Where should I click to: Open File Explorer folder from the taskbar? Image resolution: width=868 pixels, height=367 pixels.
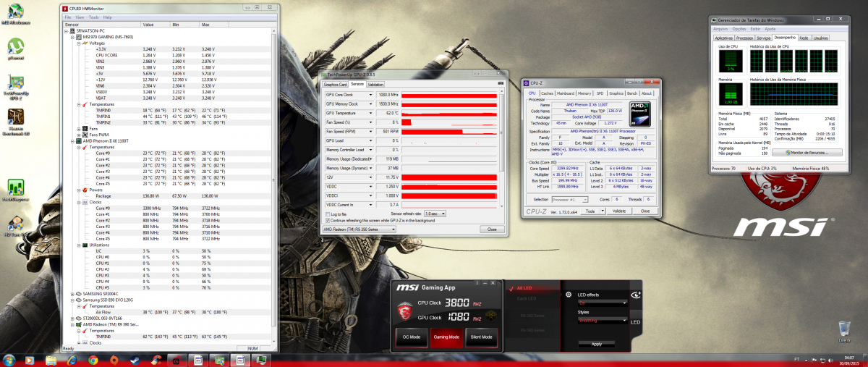coord(51,360)
